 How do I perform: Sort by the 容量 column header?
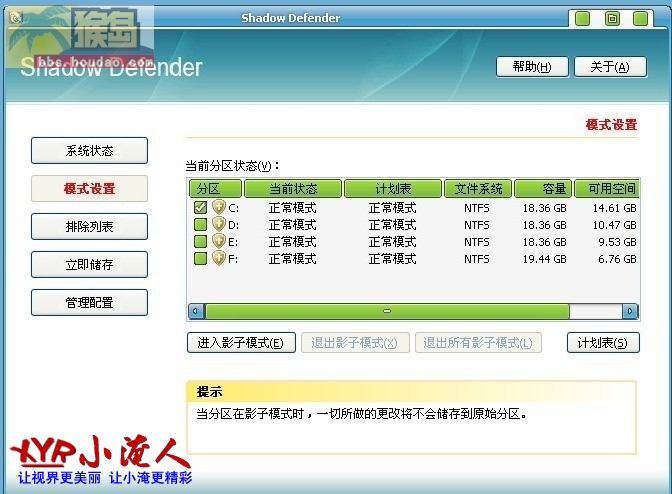point(543,189)
